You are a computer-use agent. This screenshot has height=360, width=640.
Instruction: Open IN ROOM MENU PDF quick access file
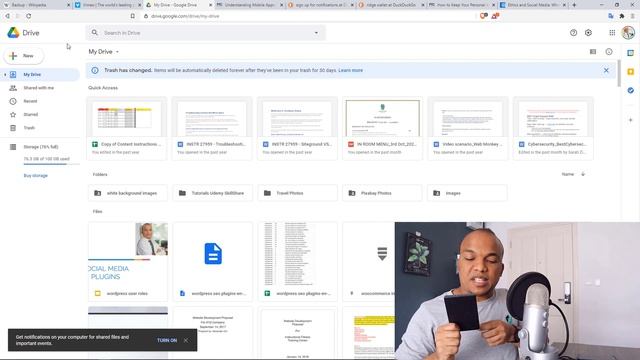click(383, 128)
